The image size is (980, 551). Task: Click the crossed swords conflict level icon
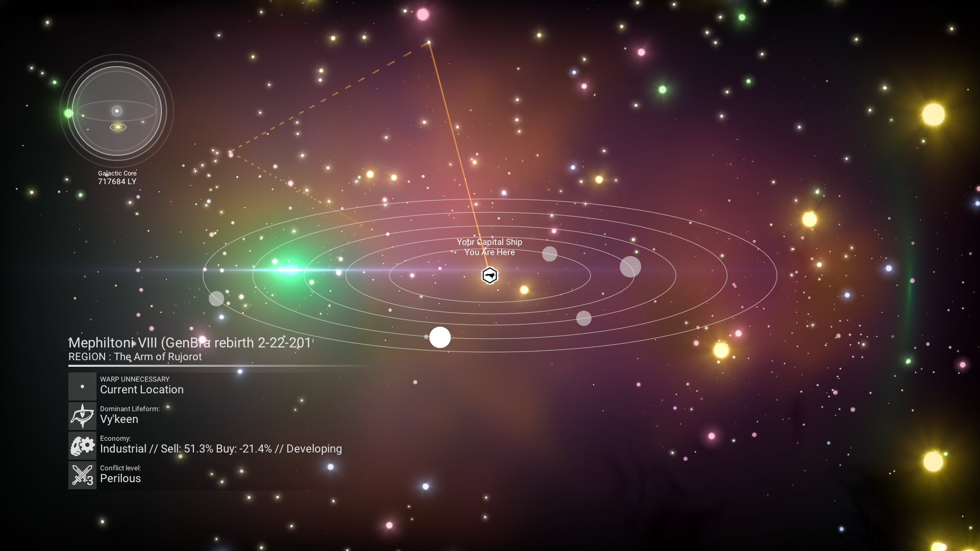coord(82,475)
